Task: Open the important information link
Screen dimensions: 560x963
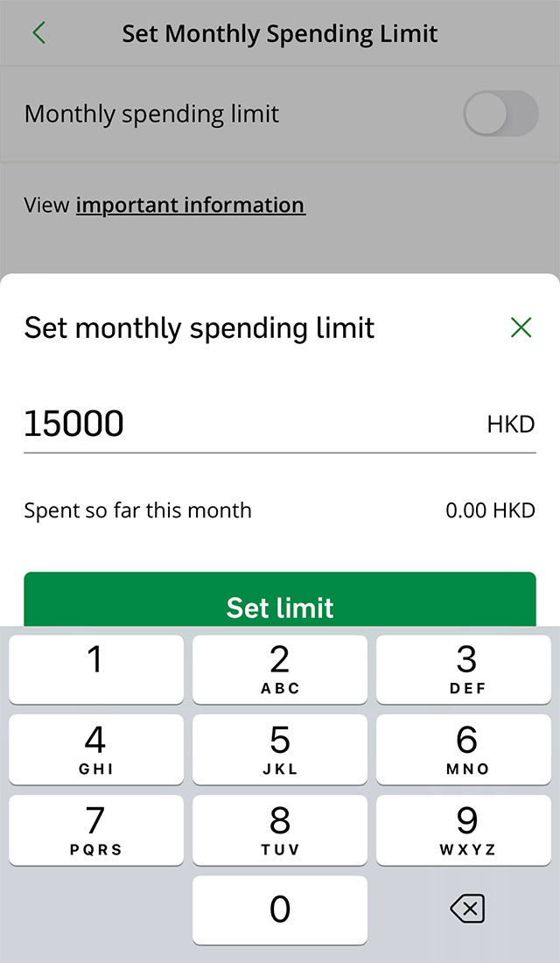Action: 190,206
